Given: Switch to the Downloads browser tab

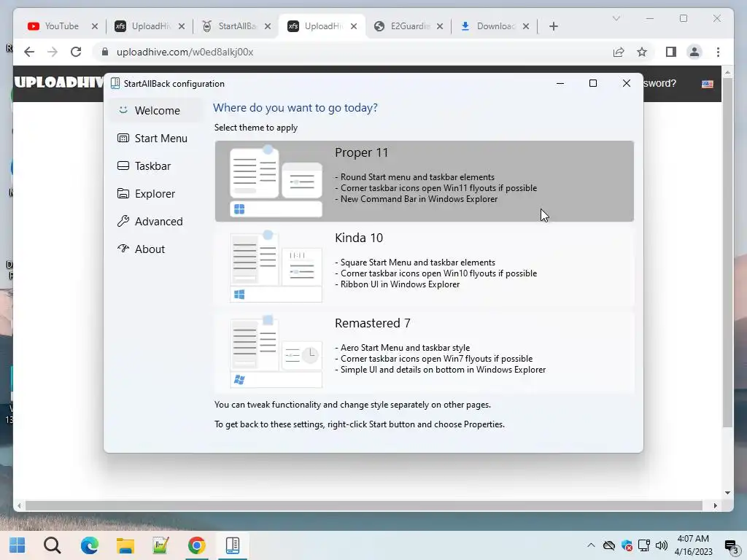Looking at the screenshot, I should click(495, 26).
